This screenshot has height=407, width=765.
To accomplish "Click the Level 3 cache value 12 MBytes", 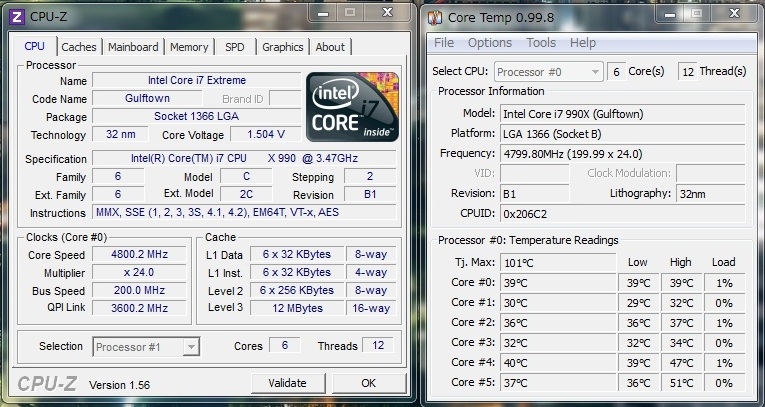I will coord(297,308).
